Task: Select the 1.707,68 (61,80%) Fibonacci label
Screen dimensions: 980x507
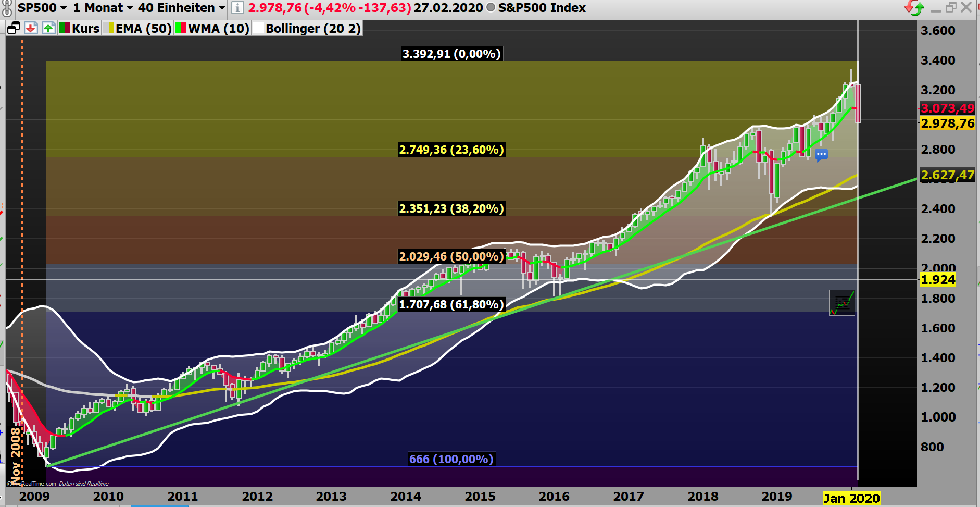Action: click(451, 304)
